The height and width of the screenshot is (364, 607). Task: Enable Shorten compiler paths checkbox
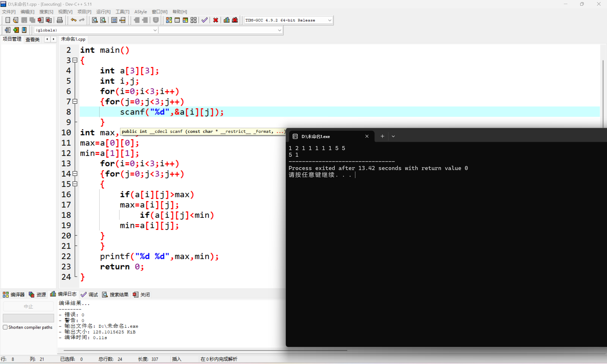5,327
